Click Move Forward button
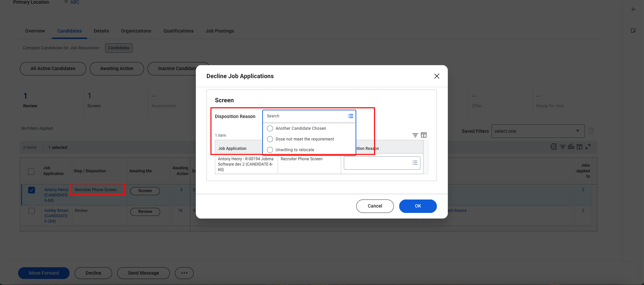The image size is (644, 285). (x=44, y=273)
